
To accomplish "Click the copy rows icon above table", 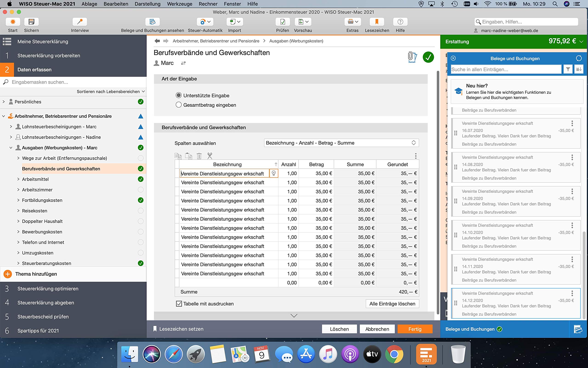I will coord(178,156).
